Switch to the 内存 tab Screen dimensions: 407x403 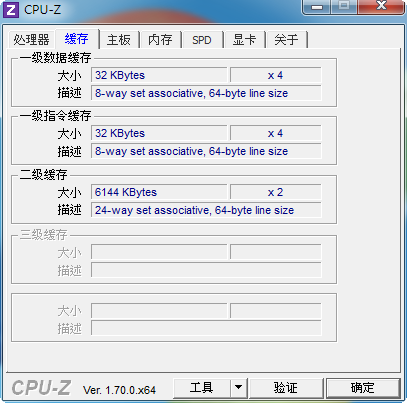click(160, 40)
